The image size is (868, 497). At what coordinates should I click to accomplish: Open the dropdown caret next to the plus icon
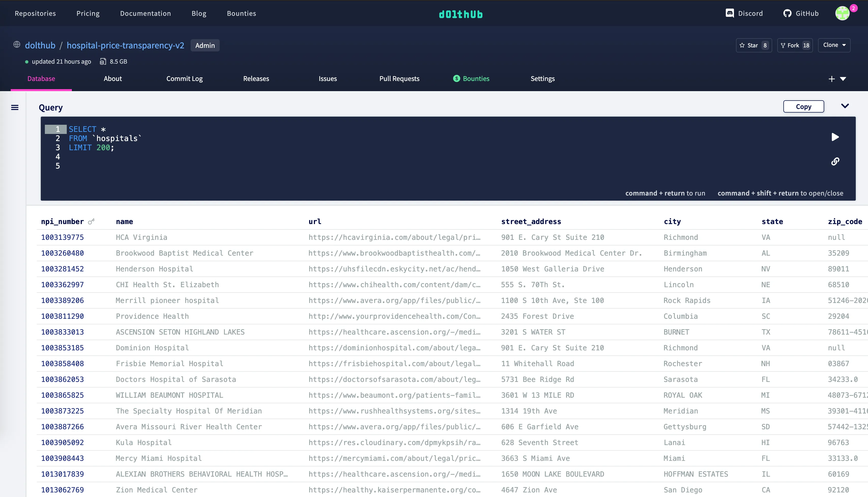pyautogui.click(x=843, y=79)
